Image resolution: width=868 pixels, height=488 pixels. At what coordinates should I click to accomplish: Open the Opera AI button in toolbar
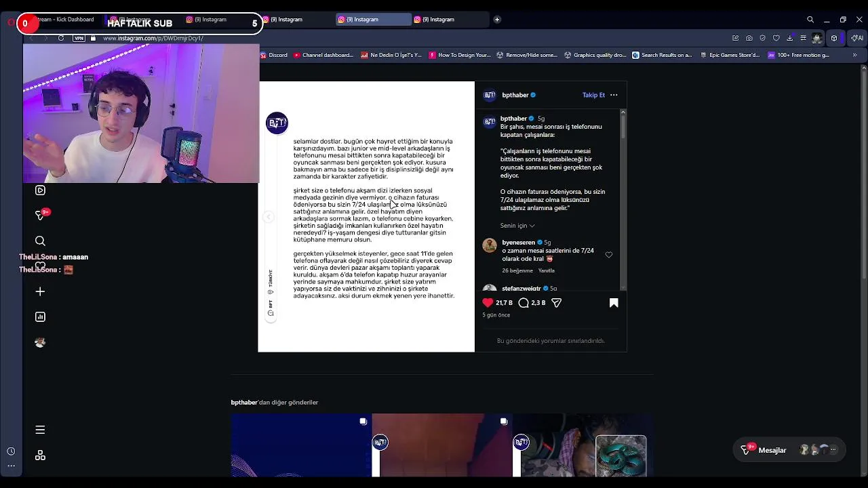click(x=857, y=38)
